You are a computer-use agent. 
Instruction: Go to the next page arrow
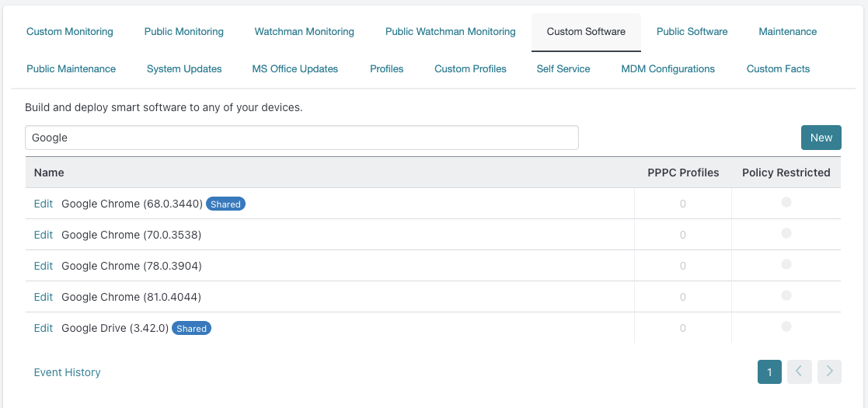[x=829, y=372]
